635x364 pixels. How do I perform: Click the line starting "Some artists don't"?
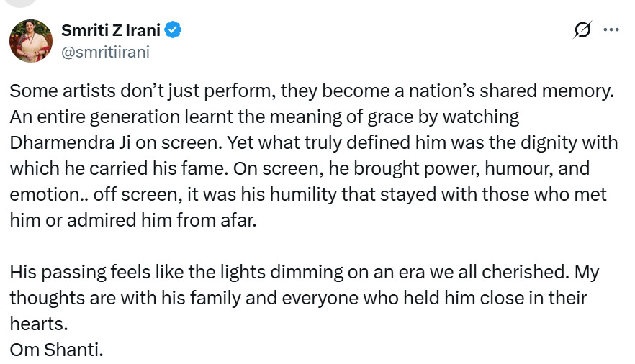pyautogui.click(x=144, y=91)
